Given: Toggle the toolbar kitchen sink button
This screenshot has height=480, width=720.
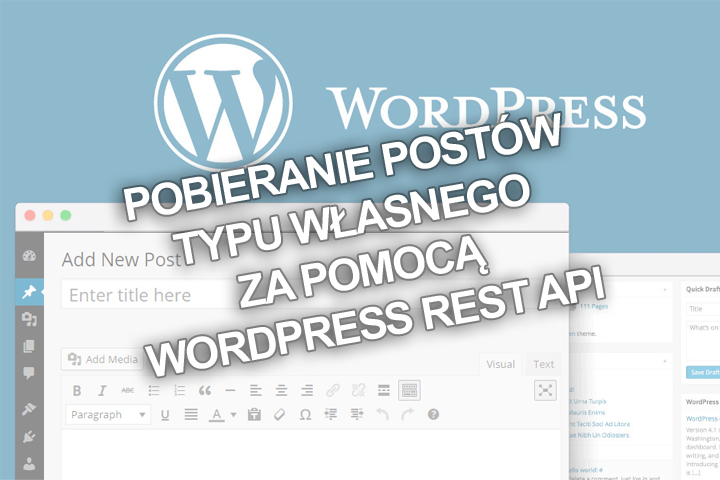Looking at the screenshot, I should click(x=409, y=390).
